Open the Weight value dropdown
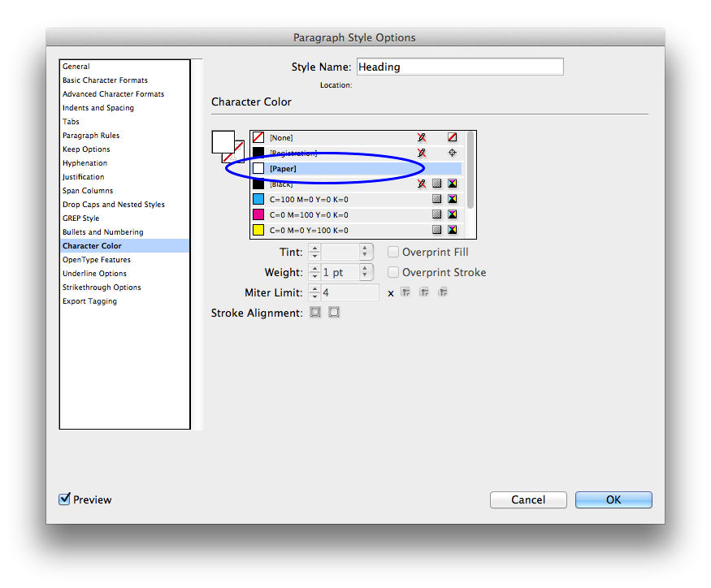Screen dimensions: 711x588 366,272
